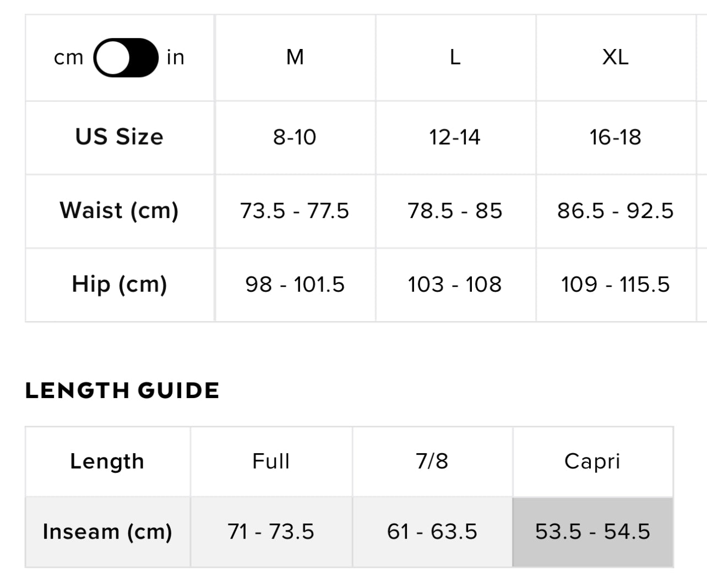Click the Hip (cm) row label
Viewport: 707px width, 588px height.
(x=119, y=285)
